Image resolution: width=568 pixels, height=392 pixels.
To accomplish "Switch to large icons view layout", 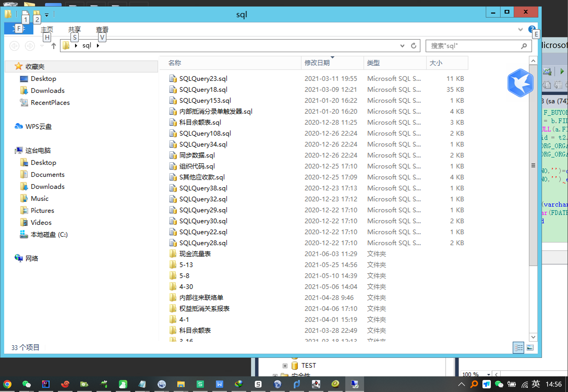I will pyautogui.click(x=530, y=347).
